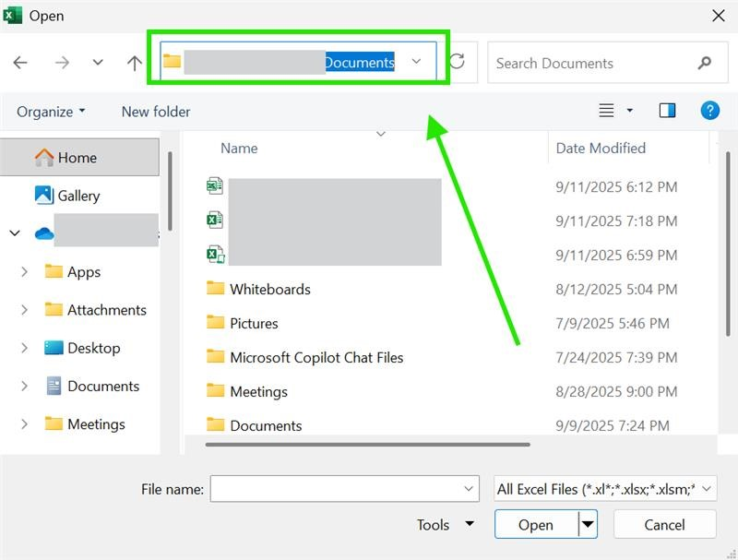Image resolution: width=738 pixels, height=560 pixels.
Task: Open the Organize menu
Action: [51, 112]
